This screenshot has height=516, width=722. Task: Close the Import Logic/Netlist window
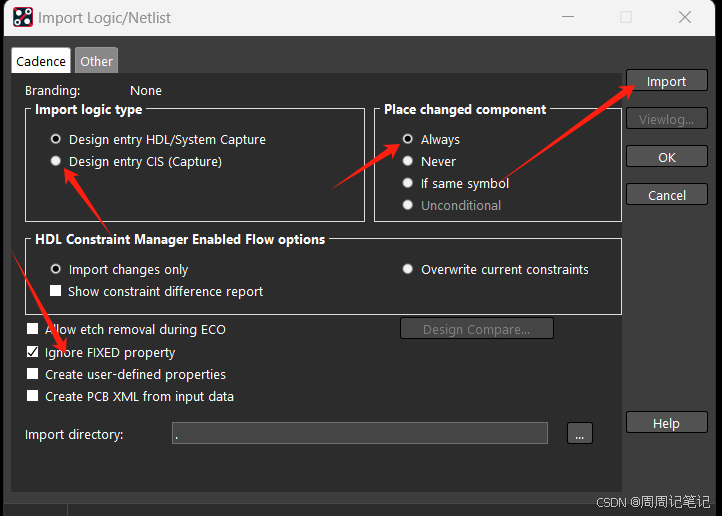(x=685, y=17)
